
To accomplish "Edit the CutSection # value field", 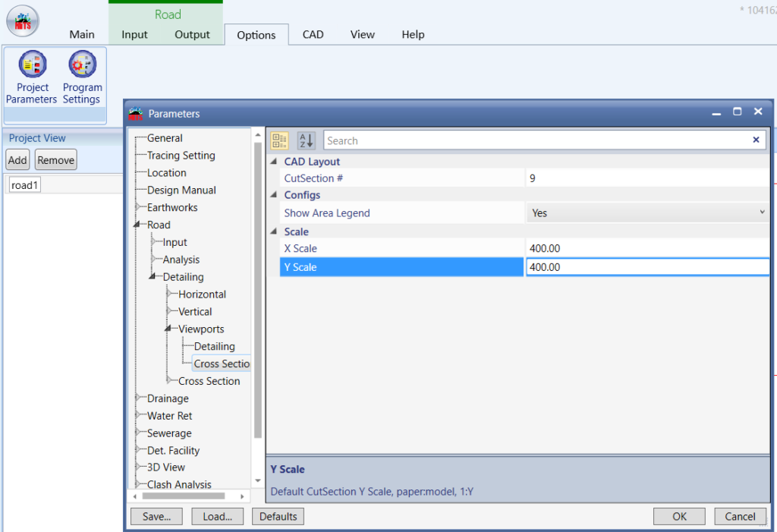I will (648, 178).
